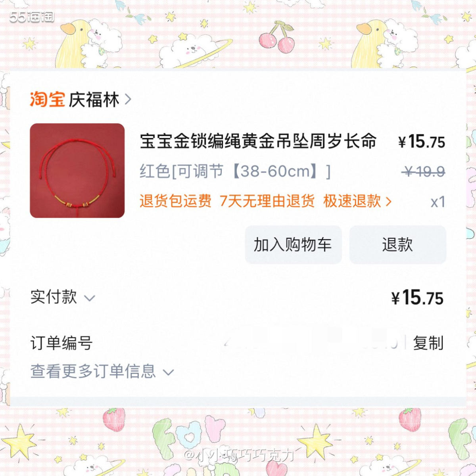The image size is (476, 476).
Task: Tap the 退款 refund button
Action: pyautogui.click(x=397, y=245)
